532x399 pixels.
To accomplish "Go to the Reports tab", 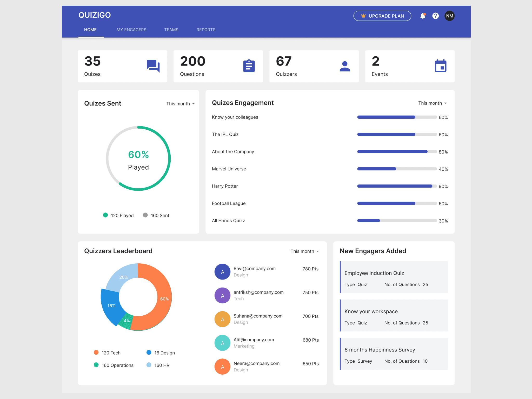I will coord(206,30).
